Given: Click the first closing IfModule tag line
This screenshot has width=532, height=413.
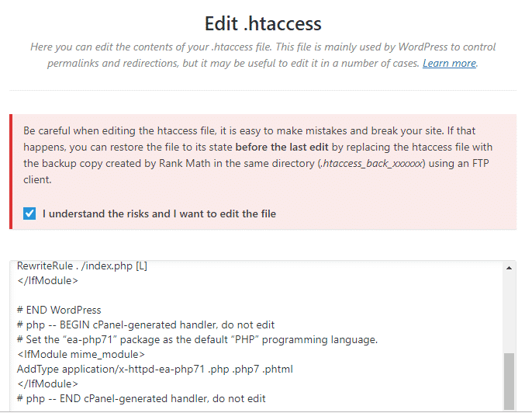Looking at the screenshot, I should point(47,281).
